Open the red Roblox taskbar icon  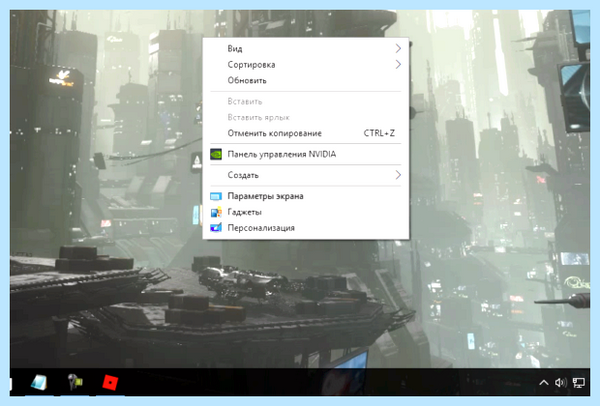(110, 382)
